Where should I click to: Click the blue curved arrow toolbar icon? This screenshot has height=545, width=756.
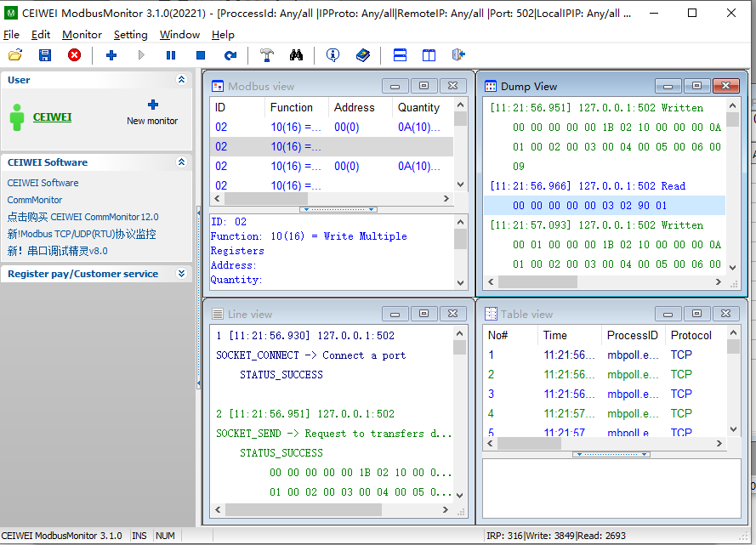pyautogui.click(x=230, y=55)
